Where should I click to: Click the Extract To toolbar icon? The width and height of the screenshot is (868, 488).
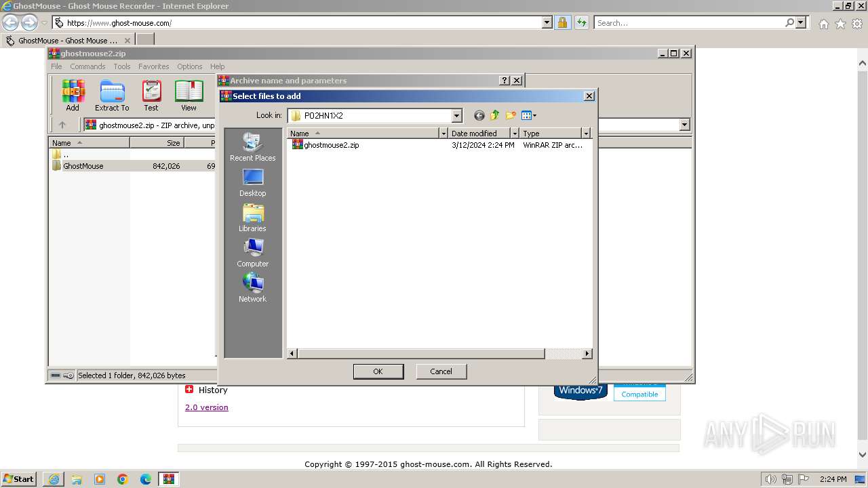(112, 96)
